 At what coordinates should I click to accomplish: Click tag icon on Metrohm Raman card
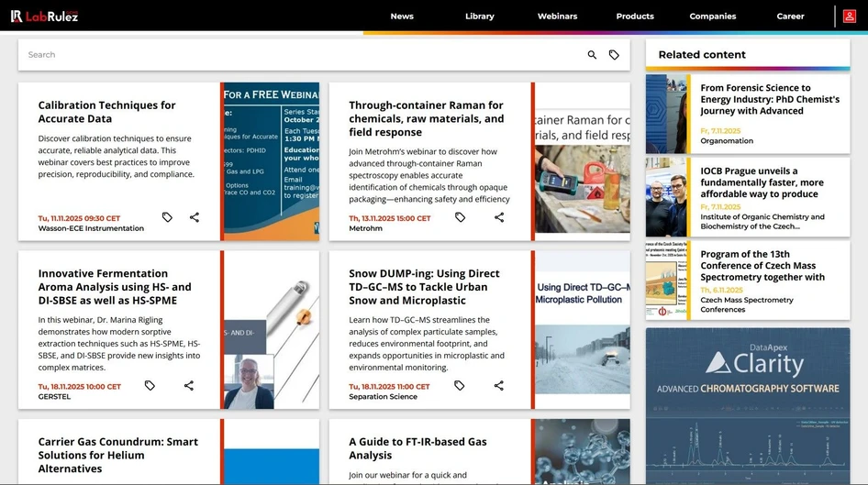pos(460,217)
